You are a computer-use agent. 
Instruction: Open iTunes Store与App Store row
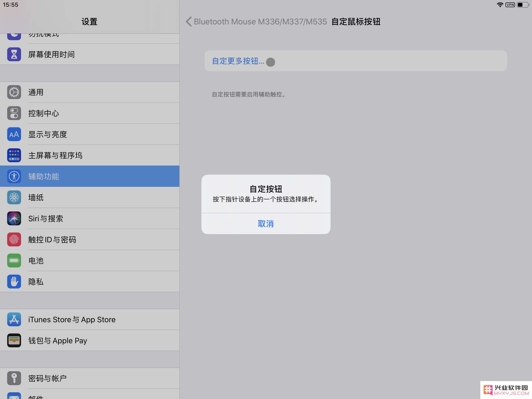[x=90, y=319]
